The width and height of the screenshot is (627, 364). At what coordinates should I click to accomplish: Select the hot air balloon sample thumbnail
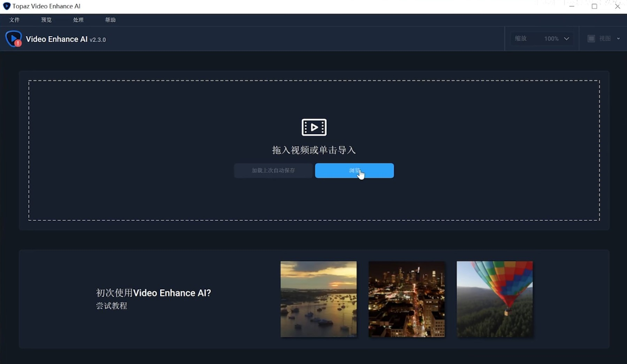point(495,299)
